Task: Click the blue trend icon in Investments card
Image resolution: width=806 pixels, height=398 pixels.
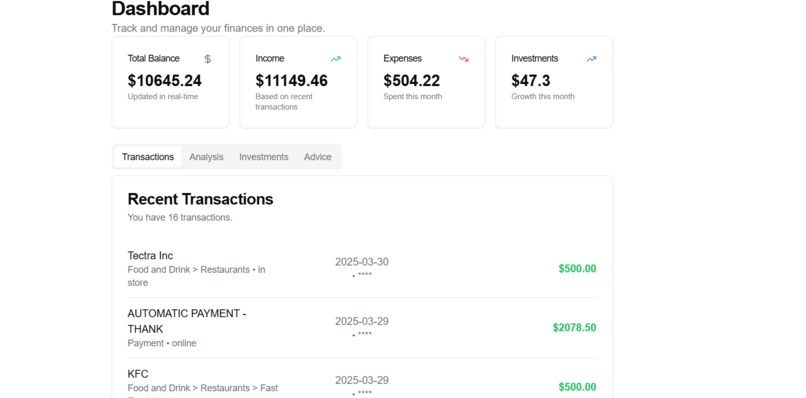Action: (591, 59)
